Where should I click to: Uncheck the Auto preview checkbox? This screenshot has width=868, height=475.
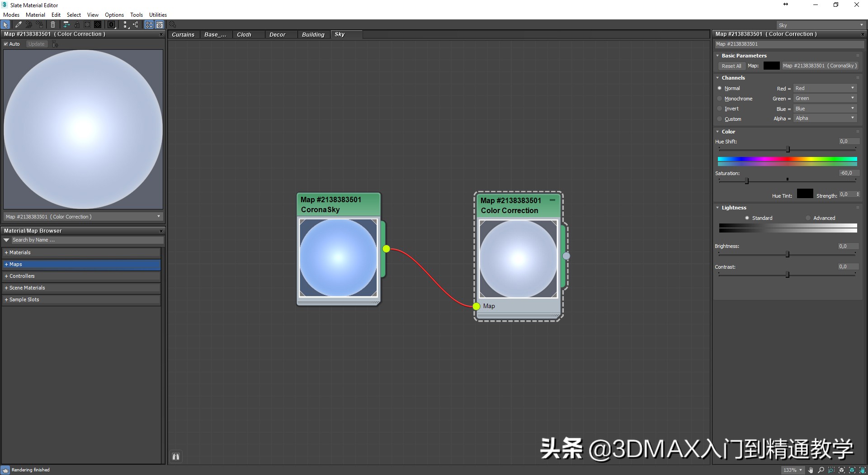(6, 44)
